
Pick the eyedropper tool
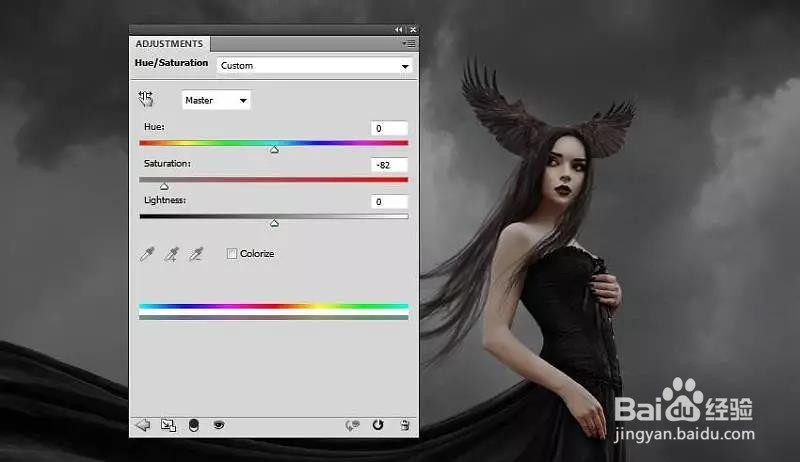coord(147,254)
